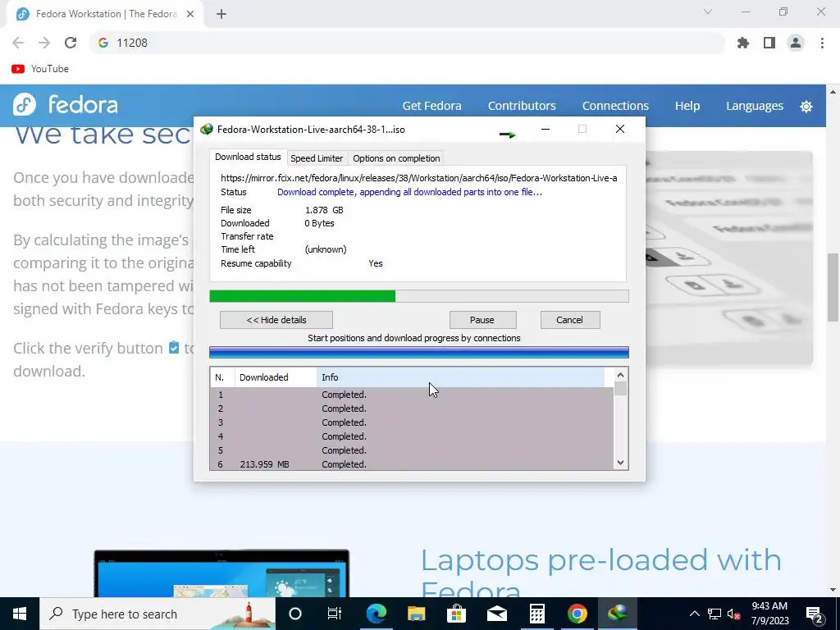
Task: Open a new Chrome tab
Action: coord(221,15)
